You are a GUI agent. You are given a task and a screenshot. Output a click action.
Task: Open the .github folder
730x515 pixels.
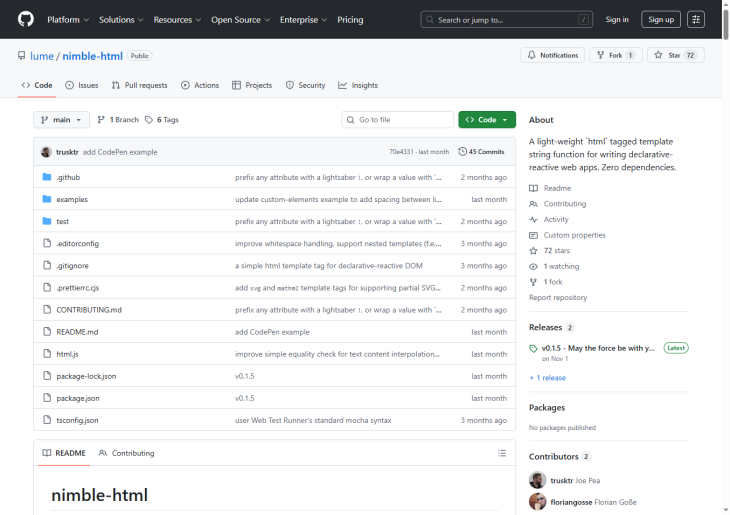point(67,177)
